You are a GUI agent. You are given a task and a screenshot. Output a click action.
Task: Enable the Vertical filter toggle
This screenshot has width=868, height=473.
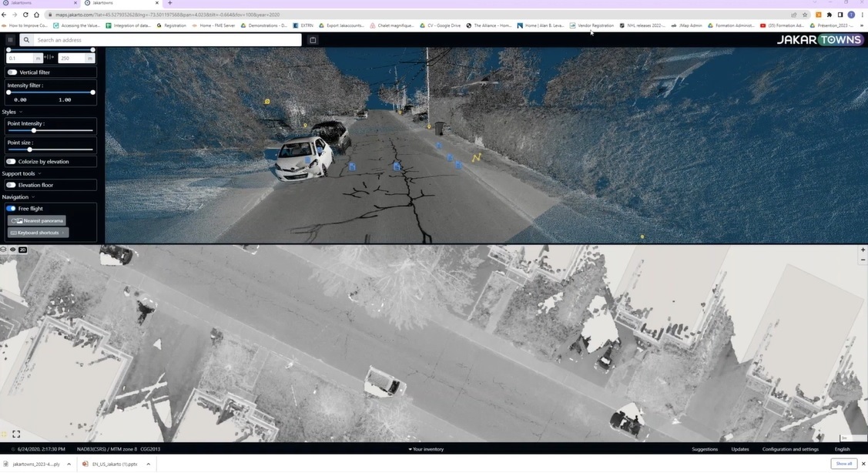(12, 72)
